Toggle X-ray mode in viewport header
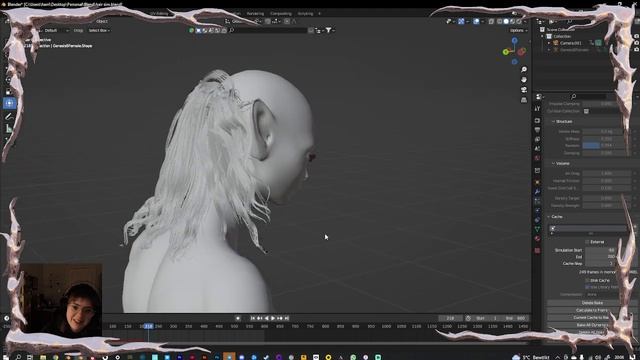The width and height of the screenshot is (640, 360). [491, 21]
